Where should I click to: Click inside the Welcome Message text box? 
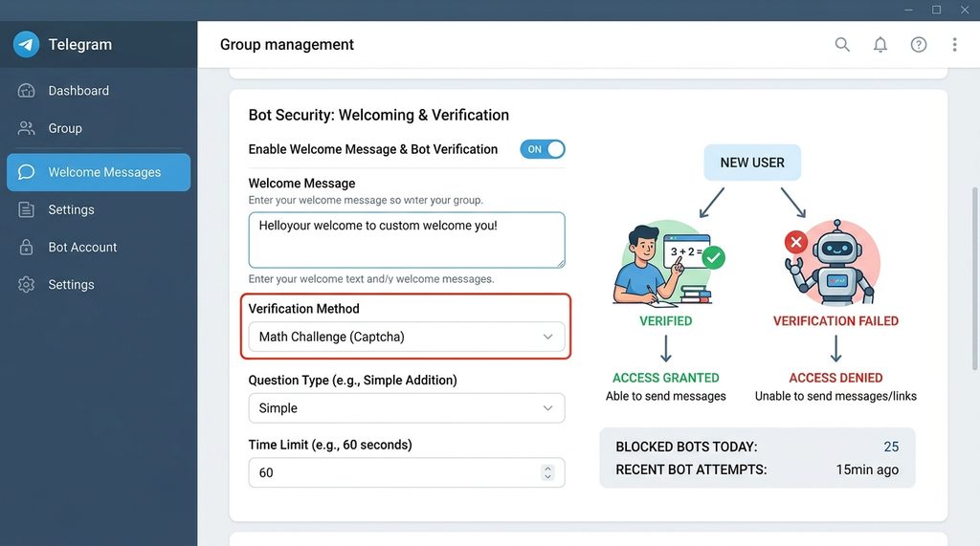point(406,241)
